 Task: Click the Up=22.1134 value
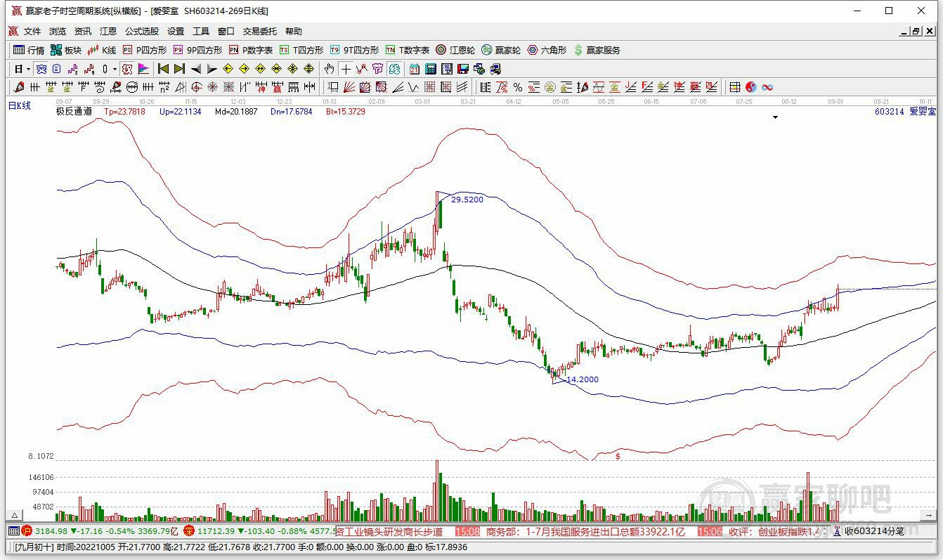pyautogui.click(x=180, y=111)
